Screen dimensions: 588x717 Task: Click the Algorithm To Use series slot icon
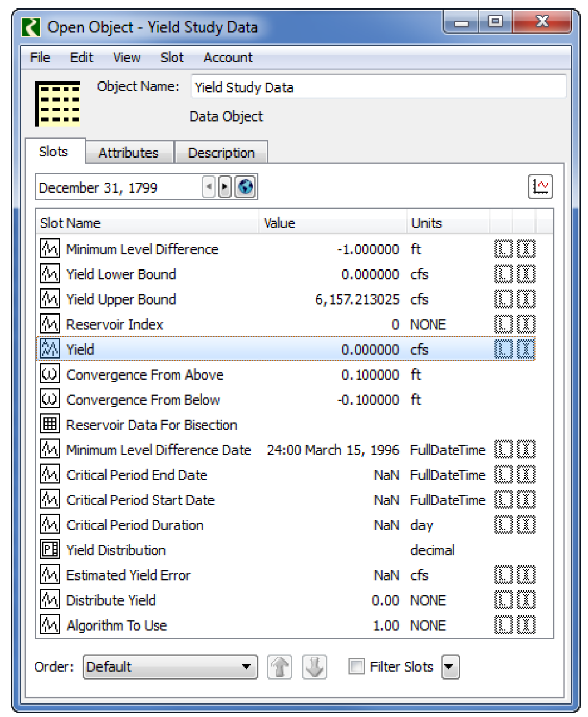(x=50, y=625)
